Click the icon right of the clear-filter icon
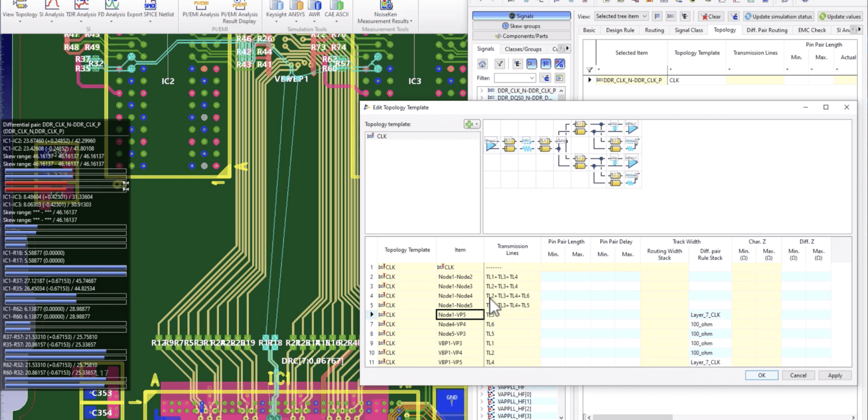 tap(559, 78)
